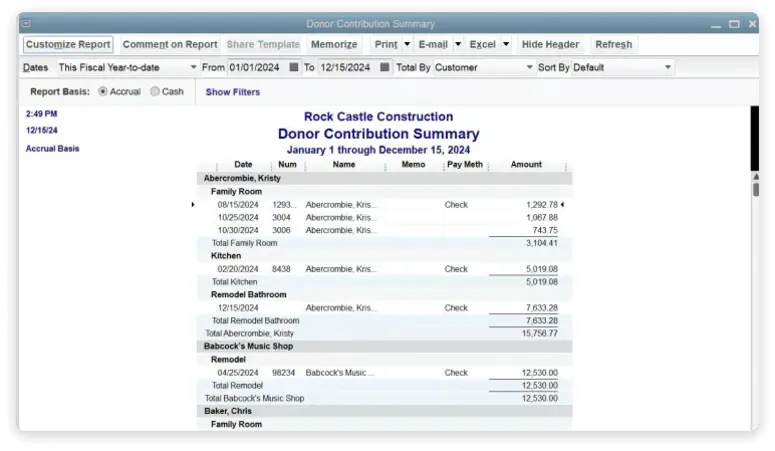Image resolution: width=775 pixels, height=451 pixels.
Task: Click the Date column header
Action: point(243,164)
